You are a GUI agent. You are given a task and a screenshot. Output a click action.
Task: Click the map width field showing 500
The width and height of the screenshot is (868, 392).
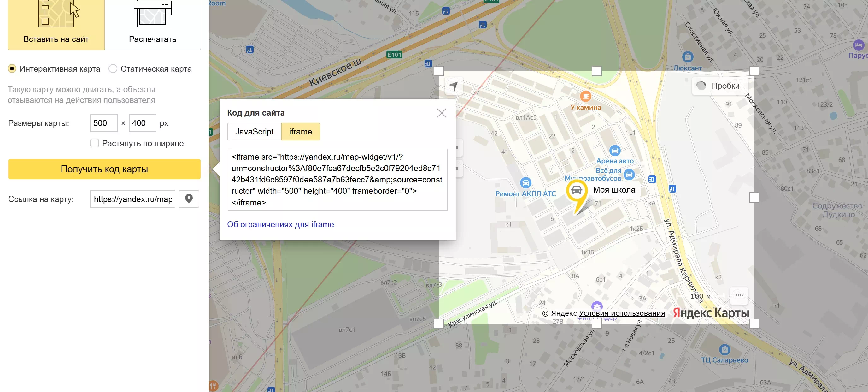point(103,123)
